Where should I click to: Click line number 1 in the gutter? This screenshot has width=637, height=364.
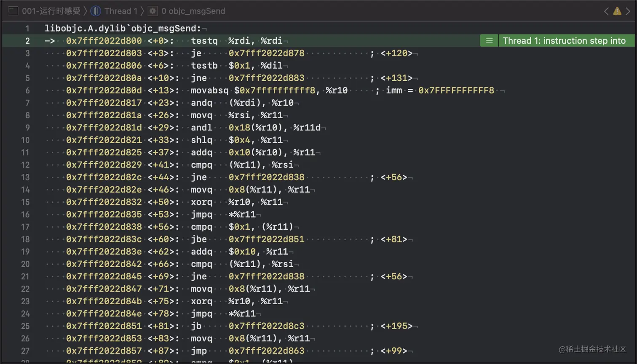(27, 29)
